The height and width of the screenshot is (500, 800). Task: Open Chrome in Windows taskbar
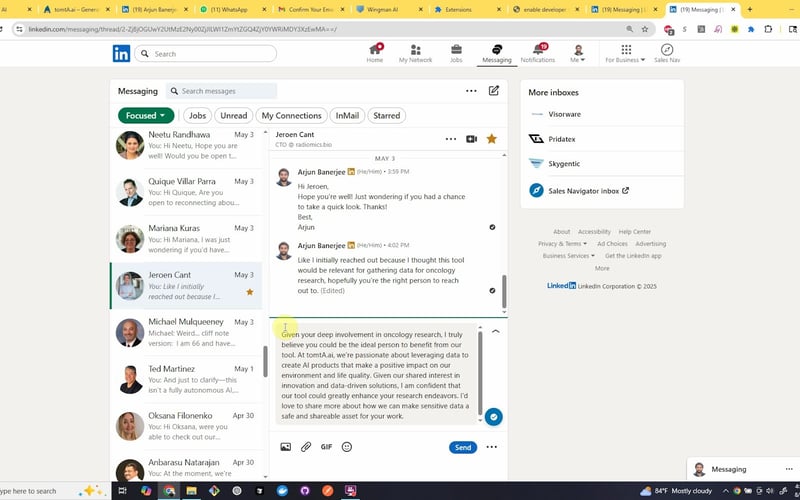click(169, 491)
